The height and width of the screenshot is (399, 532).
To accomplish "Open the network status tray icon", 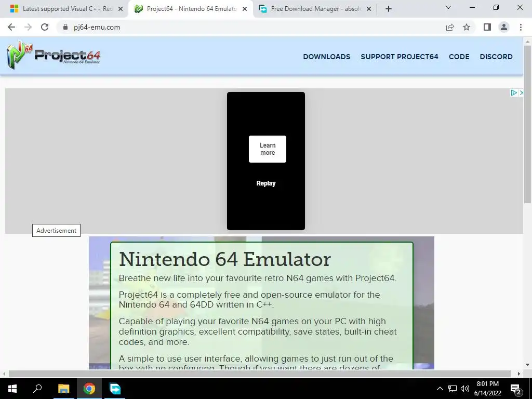I will [453, 389].
